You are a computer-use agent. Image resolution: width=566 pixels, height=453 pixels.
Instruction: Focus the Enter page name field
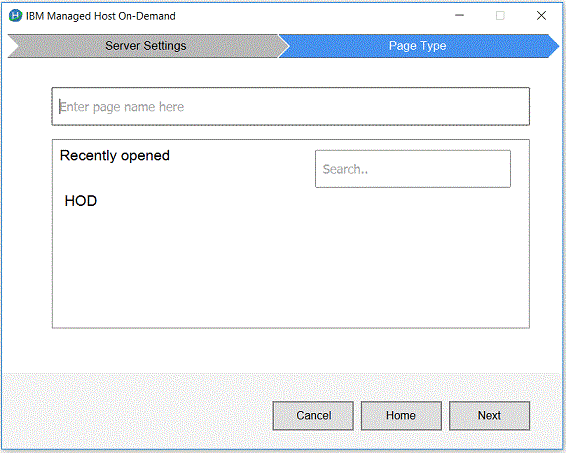point(291,106)
